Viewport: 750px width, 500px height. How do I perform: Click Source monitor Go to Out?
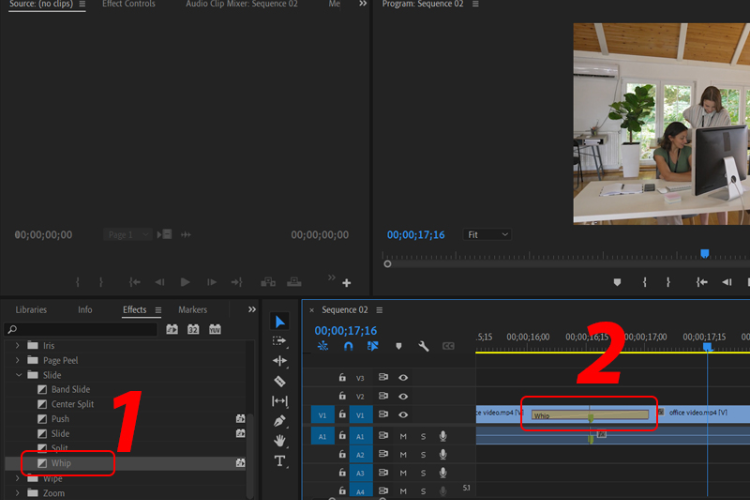pyautogui.click(x=237, y=282)
